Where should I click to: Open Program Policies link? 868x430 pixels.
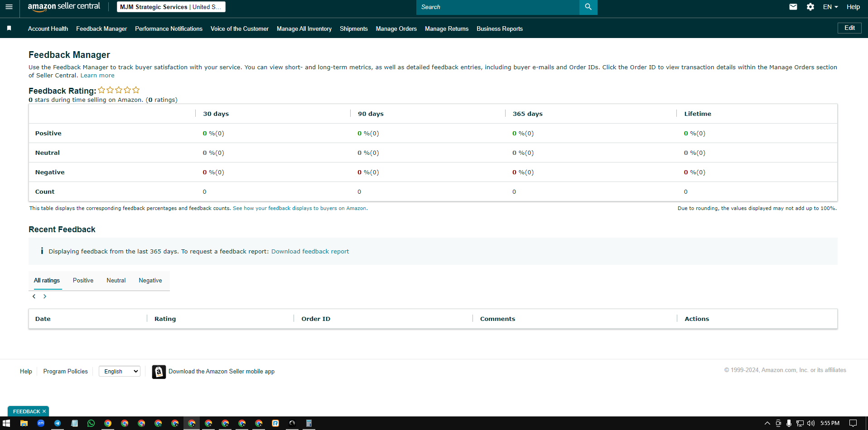[x=66, y=371]
